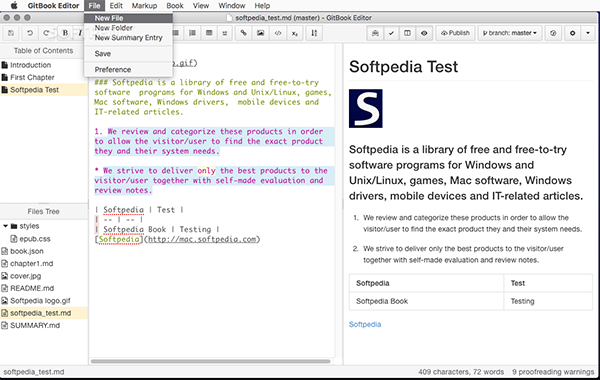600x380 pixels.
Task: Insert a horizontal rule
Action: [x=225, y=33]
